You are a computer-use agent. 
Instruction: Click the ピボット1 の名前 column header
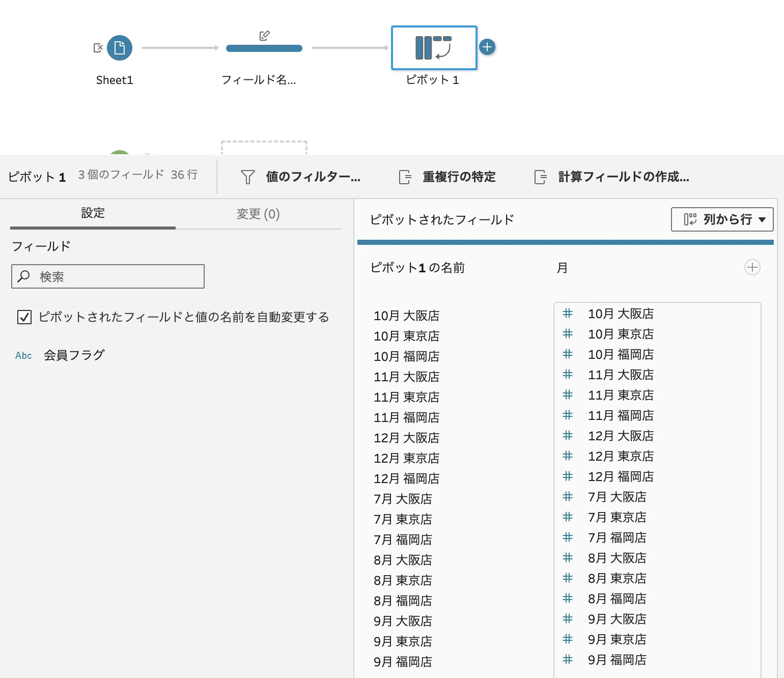point(417,268)
